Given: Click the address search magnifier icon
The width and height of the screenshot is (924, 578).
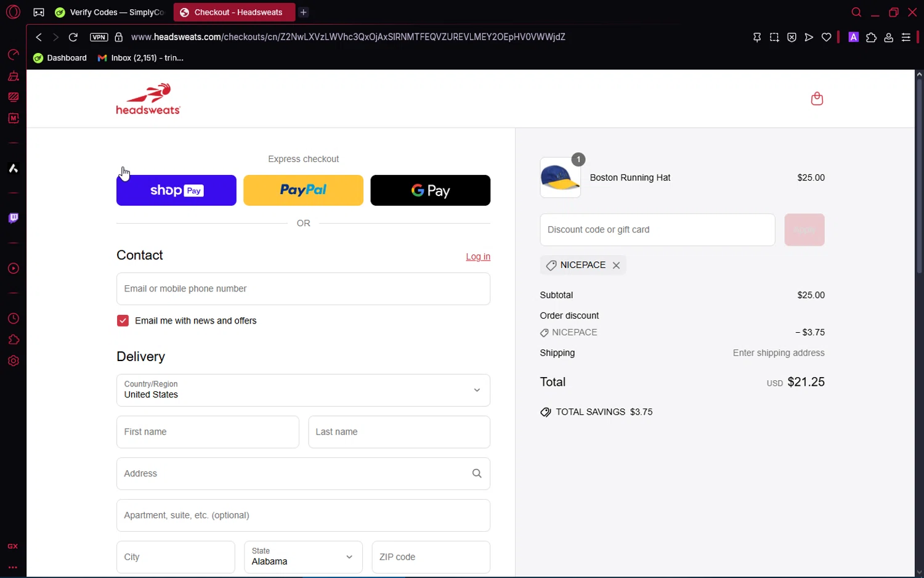Looking at the screenshot, I should (477, 474).
